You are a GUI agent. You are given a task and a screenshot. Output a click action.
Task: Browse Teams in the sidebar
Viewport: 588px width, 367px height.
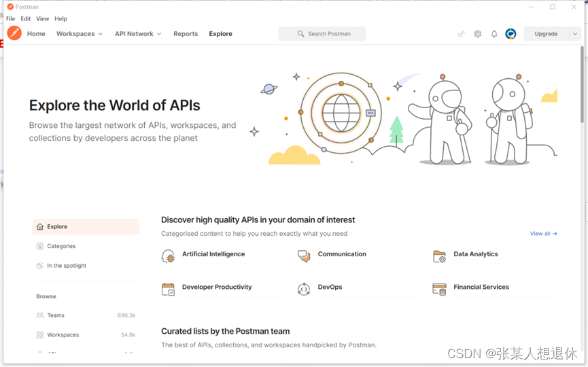pos(86,315)
